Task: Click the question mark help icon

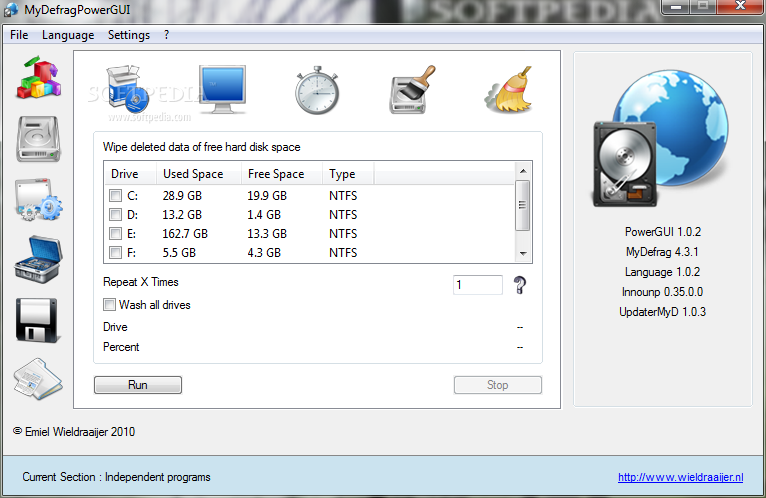Action: click(520, 285)
